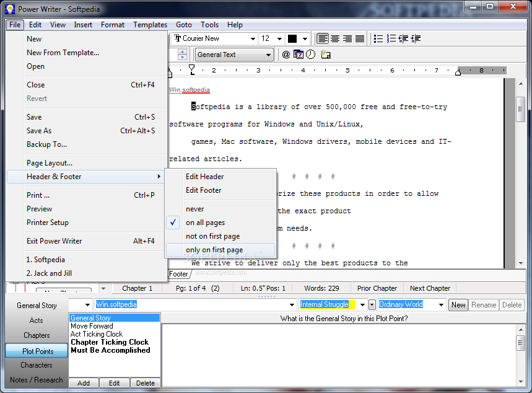Align text left
This screenshot has height=393, width=532.
pos(323,38)
